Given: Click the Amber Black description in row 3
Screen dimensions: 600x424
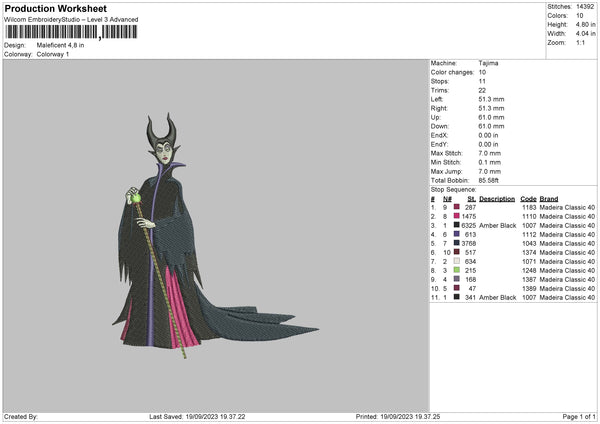Looking at the screenshot, I should (497, 225).
